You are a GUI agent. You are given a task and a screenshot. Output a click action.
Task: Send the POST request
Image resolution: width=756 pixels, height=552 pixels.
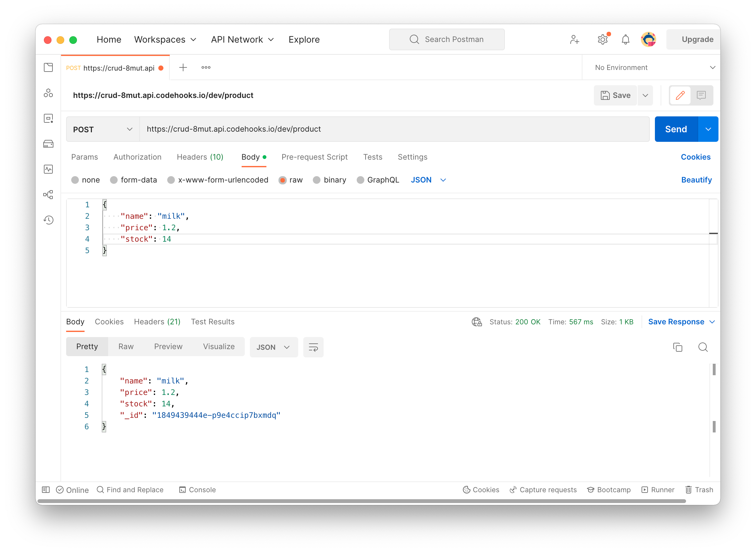676,129
